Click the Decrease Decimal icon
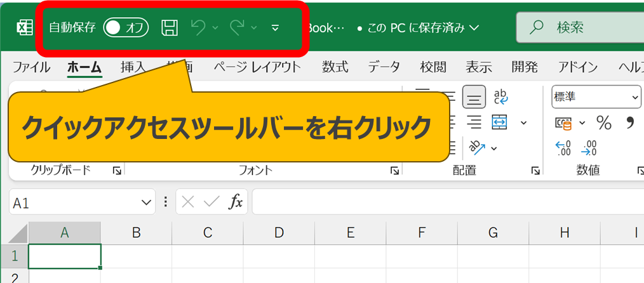Image resolution: width=644 pixels, height=283 pixels. [x=590, y=148]
